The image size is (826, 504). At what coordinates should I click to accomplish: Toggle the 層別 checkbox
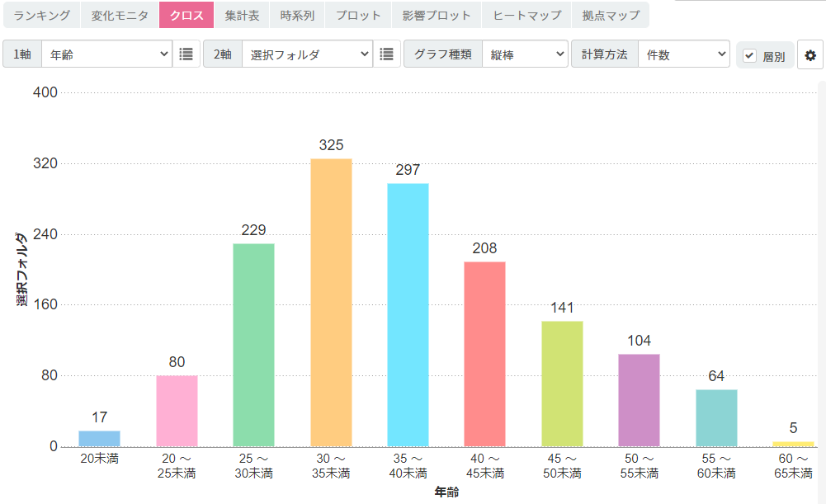[749, 55]
